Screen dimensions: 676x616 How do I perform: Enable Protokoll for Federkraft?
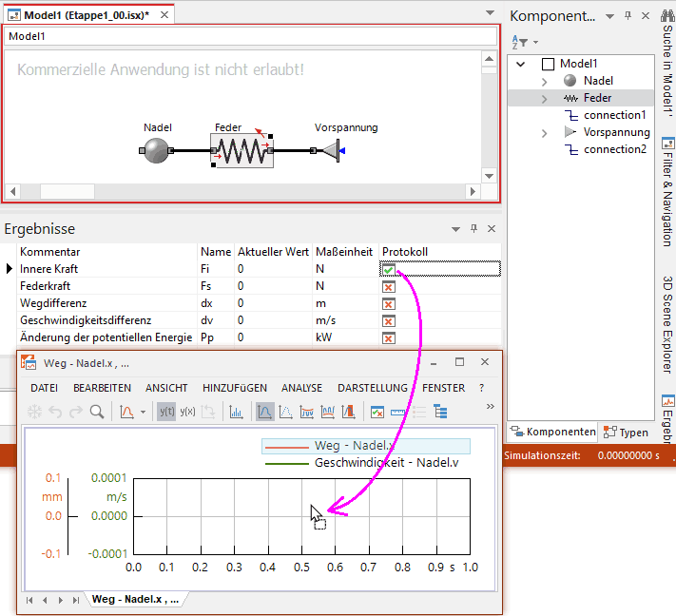pos(388,286)
